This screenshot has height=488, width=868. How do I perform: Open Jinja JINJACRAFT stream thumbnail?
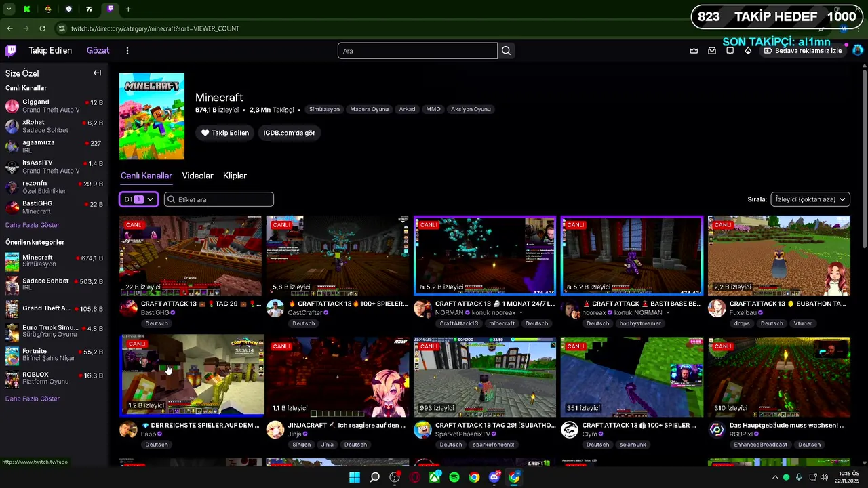(x=338, y=377)
